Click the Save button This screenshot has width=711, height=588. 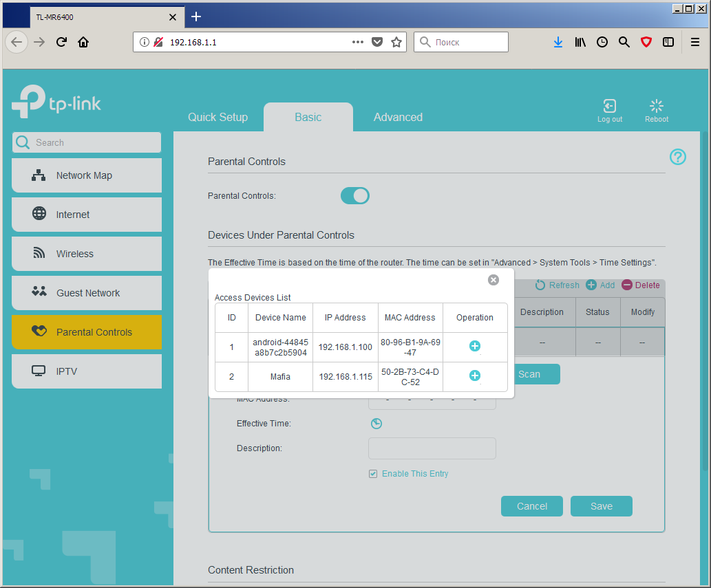pos(602,506)
